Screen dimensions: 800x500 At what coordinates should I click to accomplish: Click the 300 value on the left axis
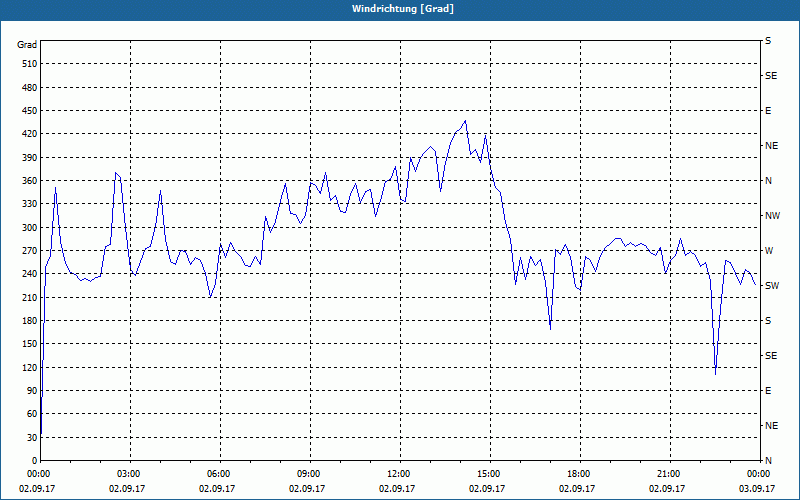coord(30,228)
